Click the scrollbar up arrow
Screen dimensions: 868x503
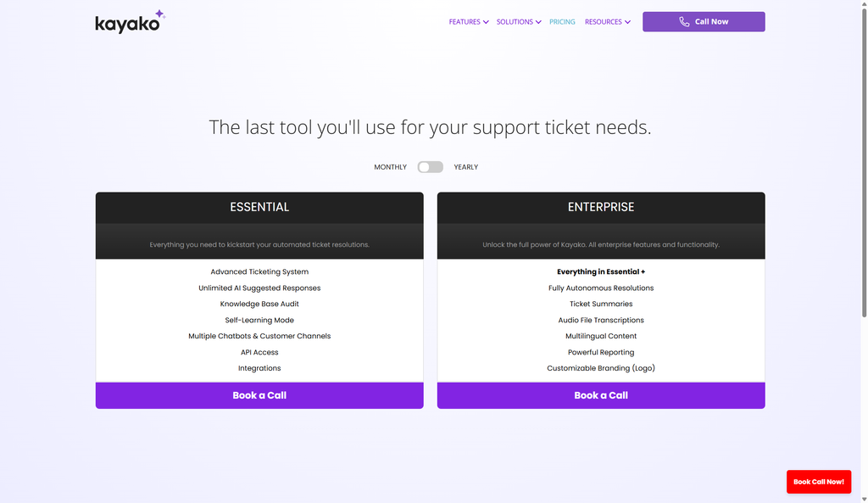coord(863,5)
